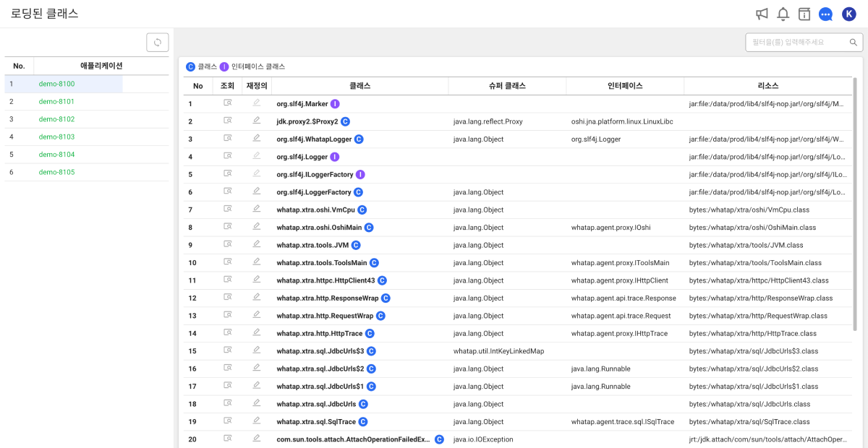This screenshot has height=448, width=868.
Task: Click interface org.slf4j.Logger in row 3
Action: 596,139
